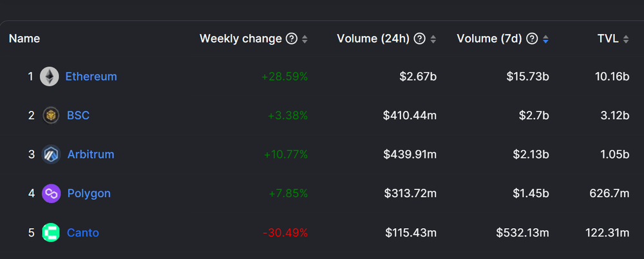Screen dimensions: 644x259
Task: Click the Arbitrum chain logo icon
Action: tap(51, 155)
